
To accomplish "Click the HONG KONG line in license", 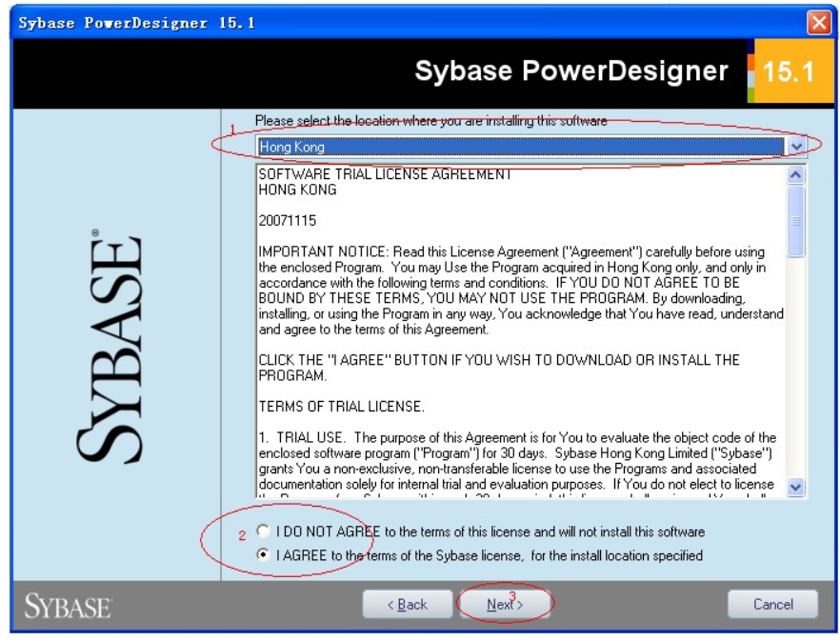I will 297,190.
